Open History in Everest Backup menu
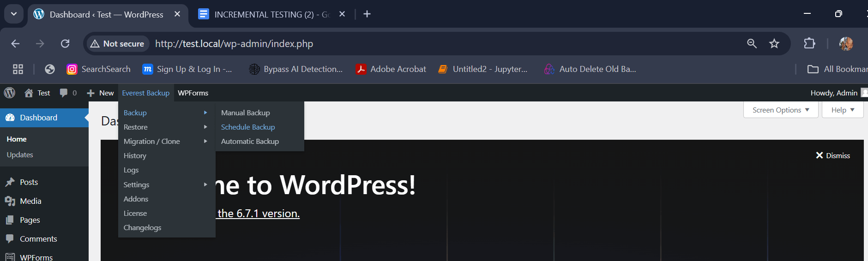This screenshot has height=261, width=868. click(x=135, y=156)
